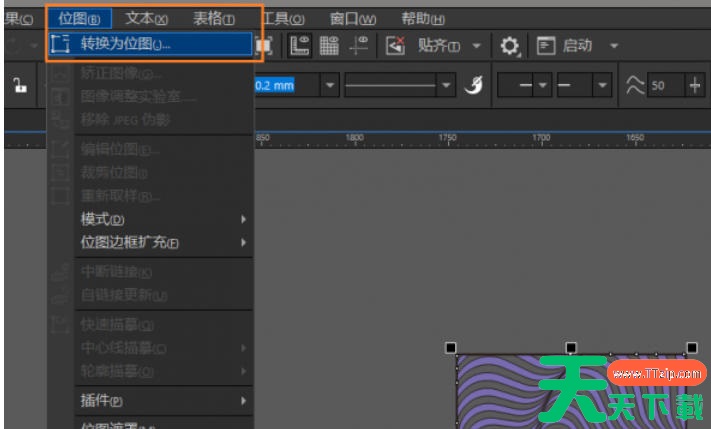This screenshot has width=711, height=429.
Task: Toggle the lock ratio padlock icon
Action: [19, 85]
